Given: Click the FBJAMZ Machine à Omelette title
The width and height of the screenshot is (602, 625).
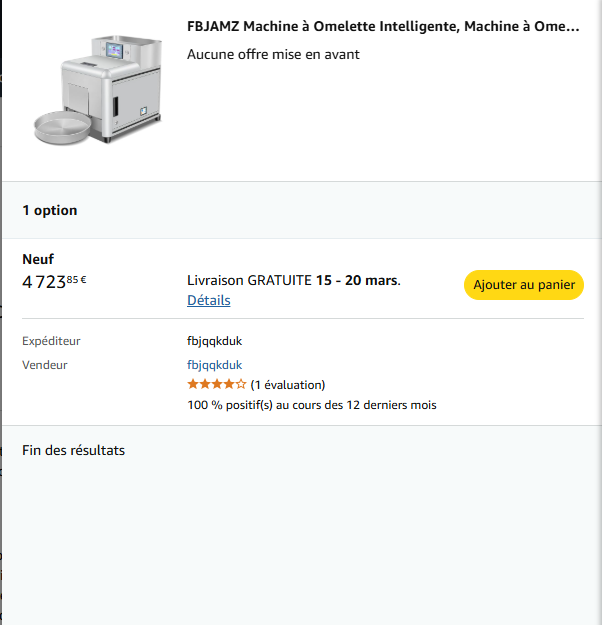Looking at the screenshot, I should (383, 26).
